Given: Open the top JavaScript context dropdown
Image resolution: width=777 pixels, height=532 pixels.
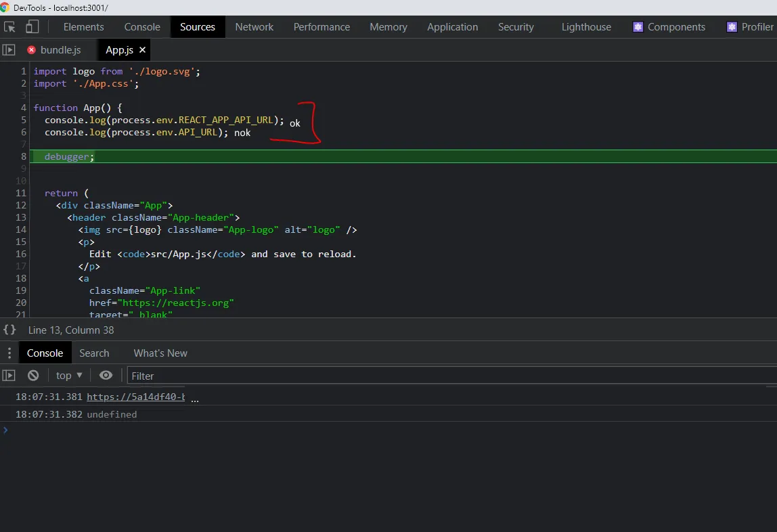Looking at the screenshot, I should 69,375.
